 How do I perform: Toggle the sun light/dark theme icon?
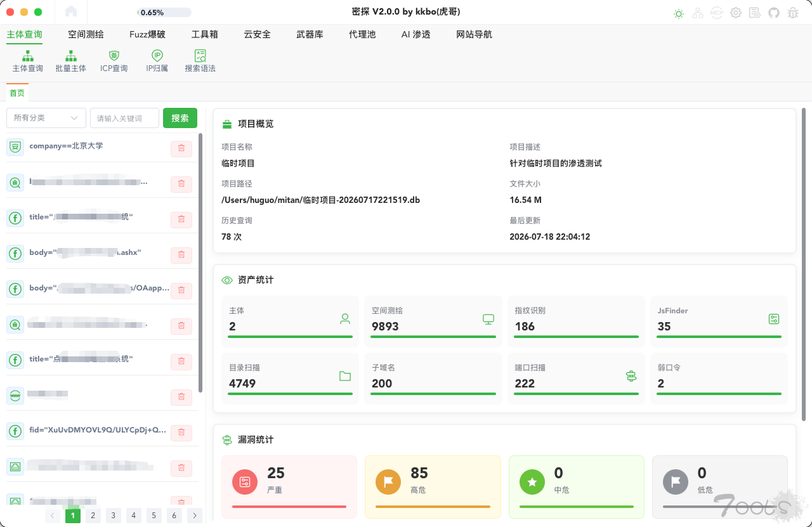679,13
